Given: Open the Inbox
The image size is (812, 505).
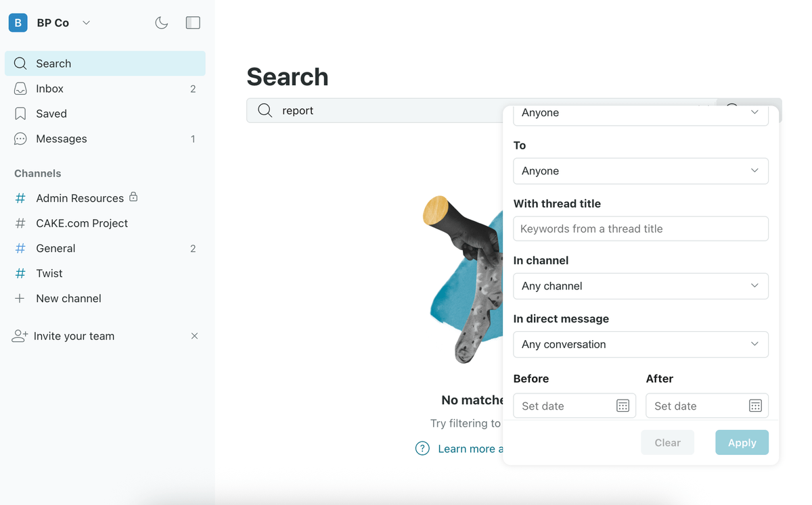Looking at the screenshot, I should [49, 89].
